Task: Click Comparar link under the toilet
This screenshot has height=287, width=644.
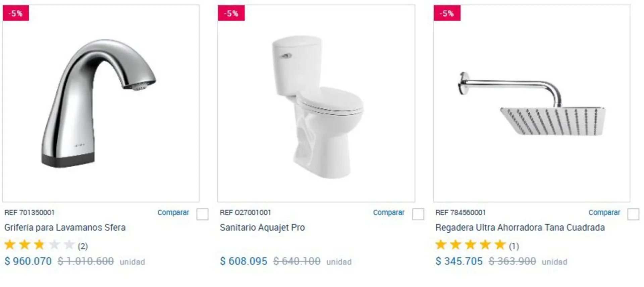Action: click(388, 213)
